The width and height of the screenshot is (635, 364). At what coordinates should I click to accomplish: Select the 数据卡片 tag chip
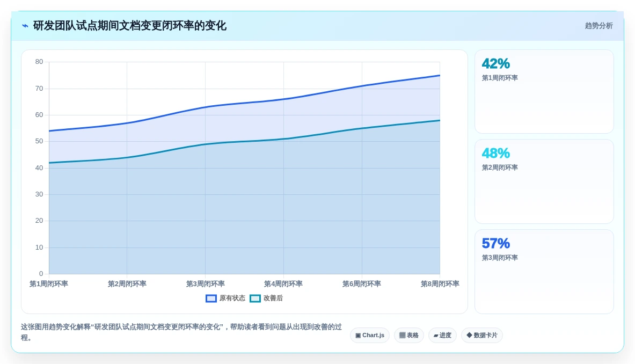click(482, 335)
